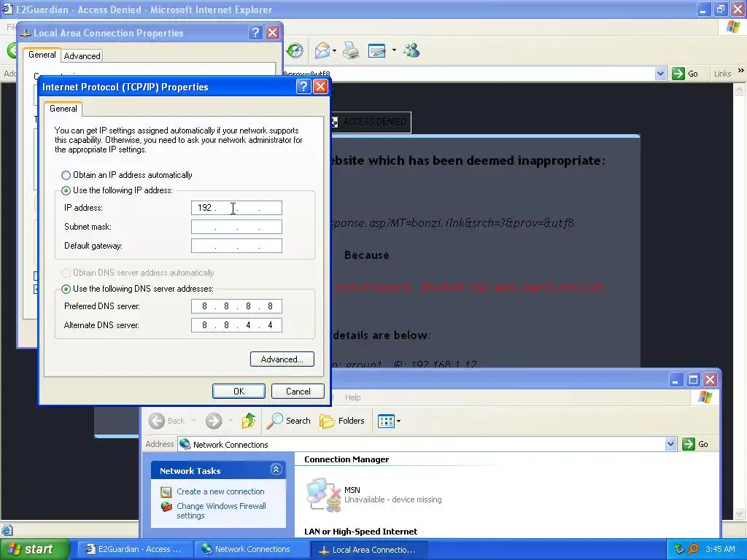Viewport: 747px width, 560px height.
Task: Click Create a new connection link
Action: 220,492
